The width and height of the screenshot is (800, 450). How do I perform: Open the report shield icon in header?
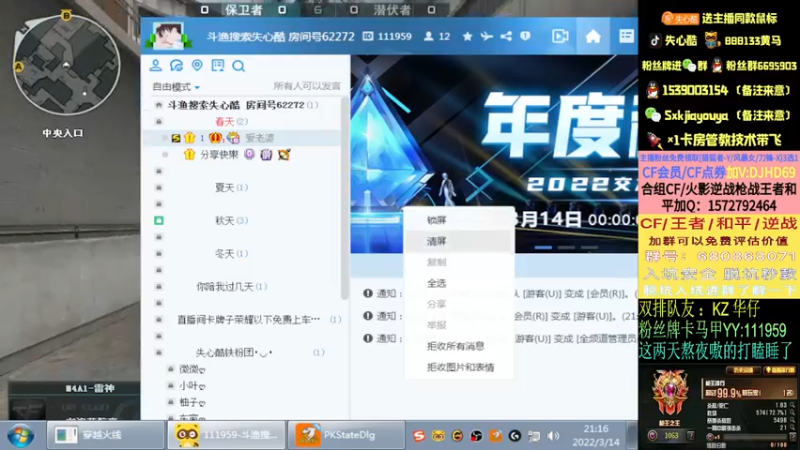click(x=525, y=36)
